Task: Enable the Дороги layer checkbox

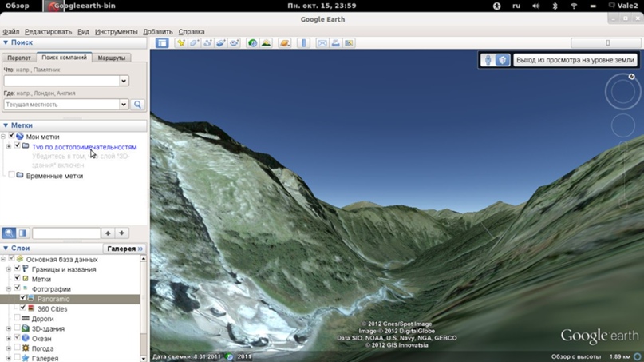Action: [x=17, y=319]
